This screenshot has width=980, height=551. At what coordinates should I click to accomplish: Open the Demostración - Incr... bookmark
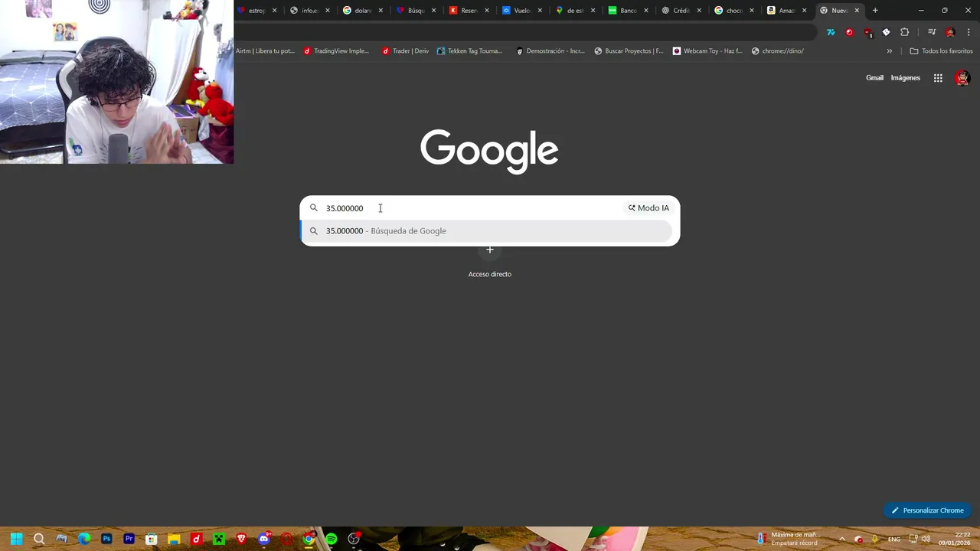pos(550,51)
